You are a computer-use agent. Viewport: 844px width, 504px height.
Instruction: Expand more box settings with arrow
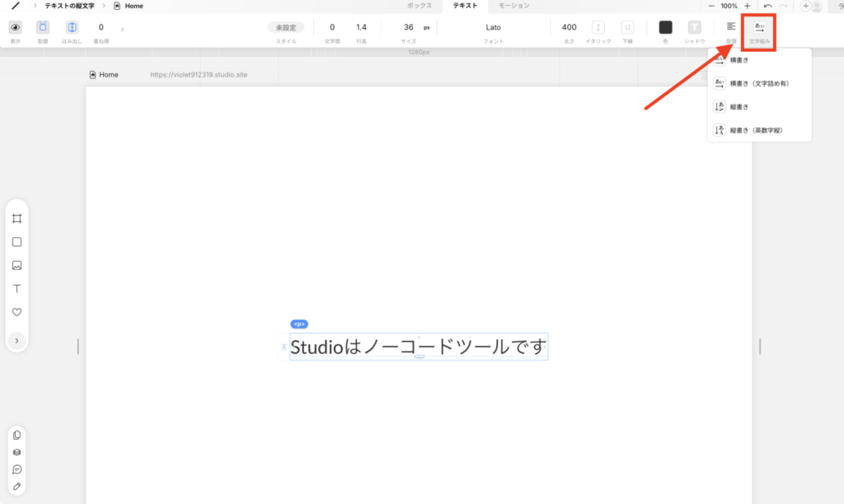coord(122,30)
